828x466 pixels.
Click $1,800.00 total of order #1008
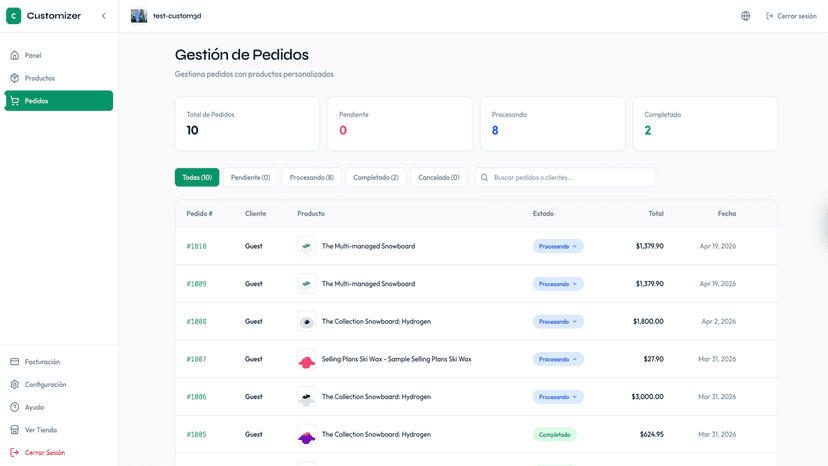pos(648,321)
